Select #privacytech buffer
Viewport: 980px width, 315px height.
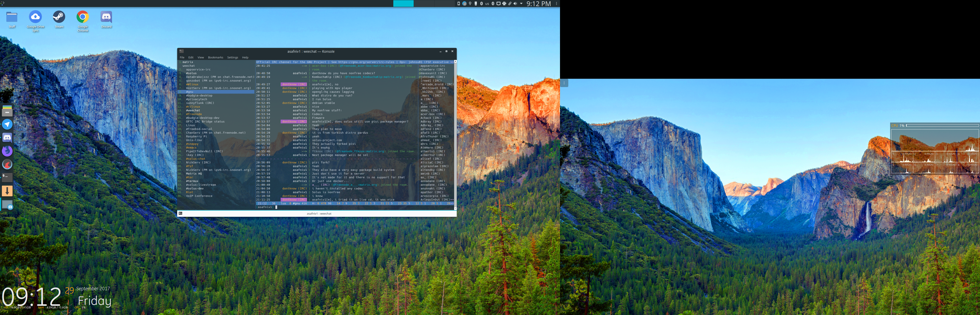(196, 99)
